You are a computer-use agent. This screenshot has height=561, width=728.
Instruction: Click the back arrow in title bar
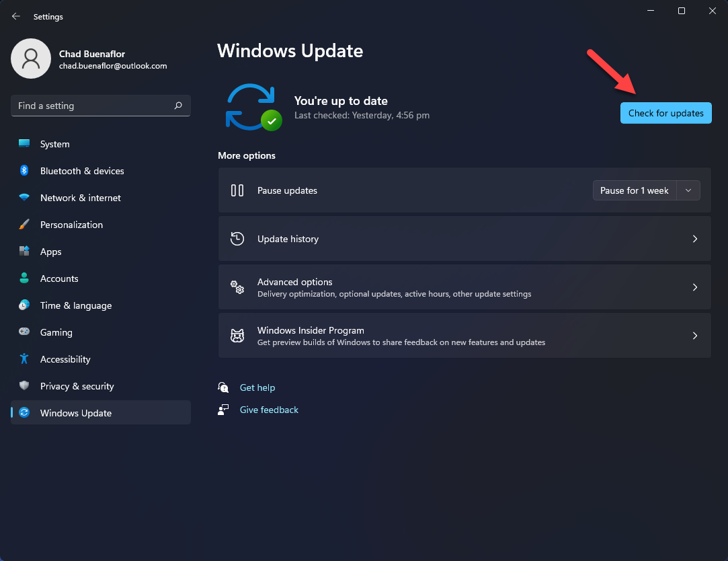16,17
